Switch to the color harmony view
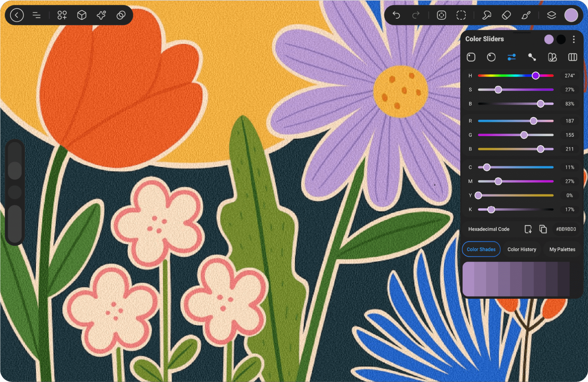The height and width of the screenshot is (382, 588). [x=552, y=57]
